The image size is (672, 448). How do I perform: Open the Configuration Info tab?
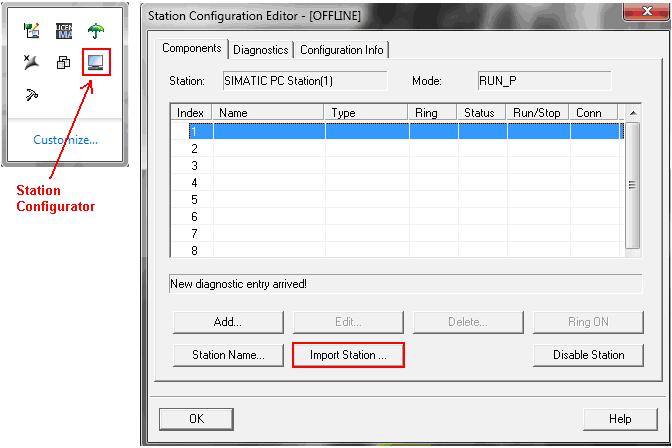342,50
